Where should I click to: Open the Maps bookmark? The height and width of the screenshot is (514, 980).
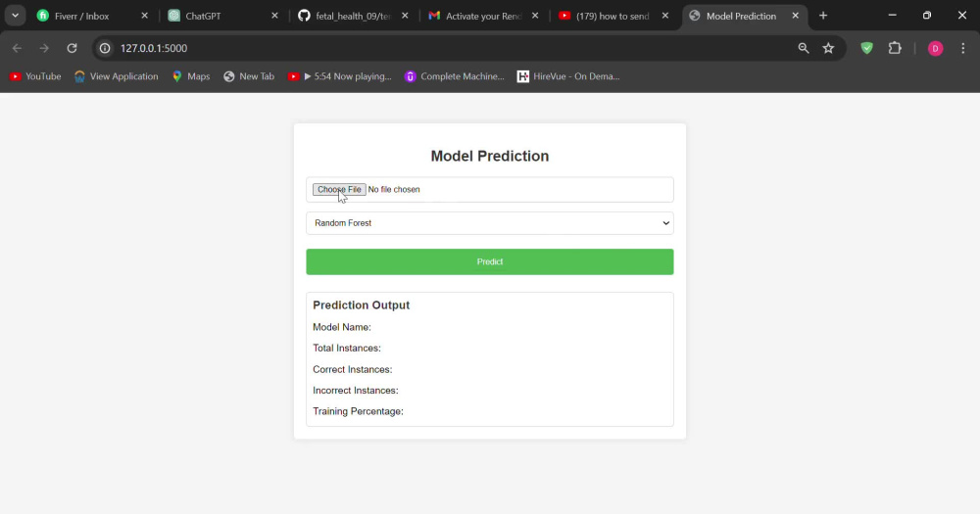click(x=191, y=76)
